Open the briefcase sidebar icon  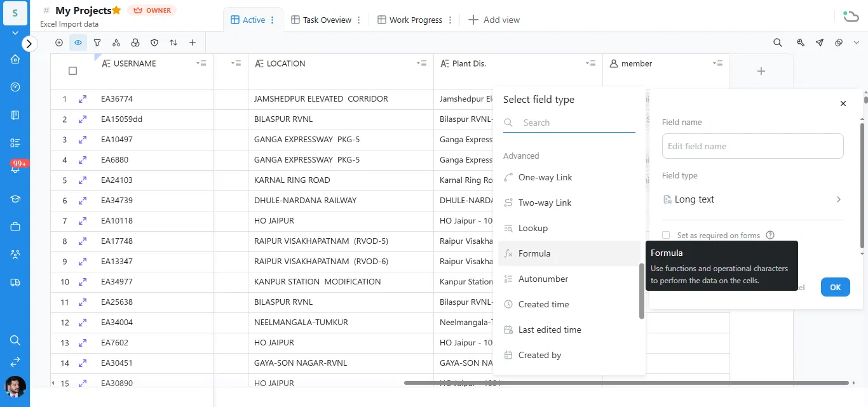point(15,227)
